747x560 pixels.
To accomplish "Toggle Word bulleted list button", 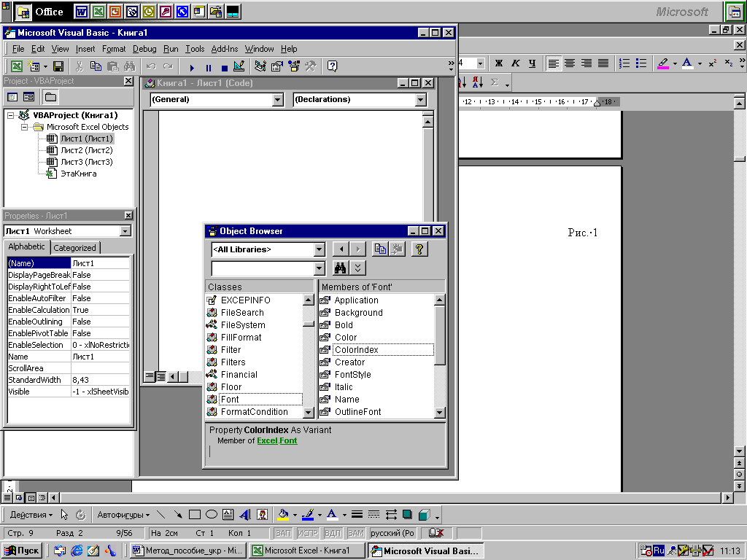I will [641, 63].
